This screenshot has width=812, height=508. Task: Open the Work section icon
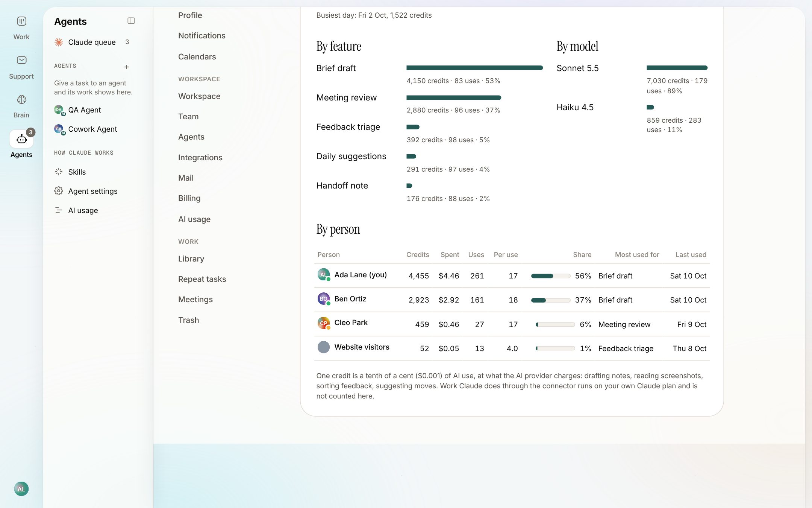[21, 21]
